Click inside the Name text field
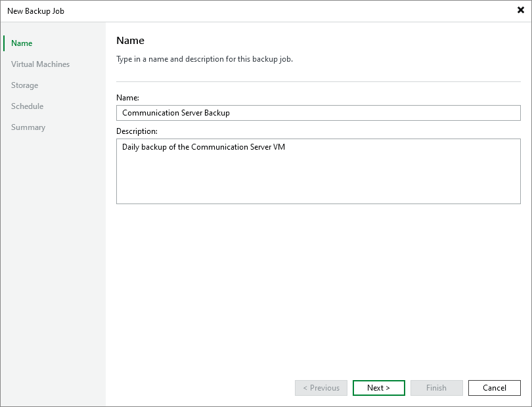532x407 pixels. [319, 112]
